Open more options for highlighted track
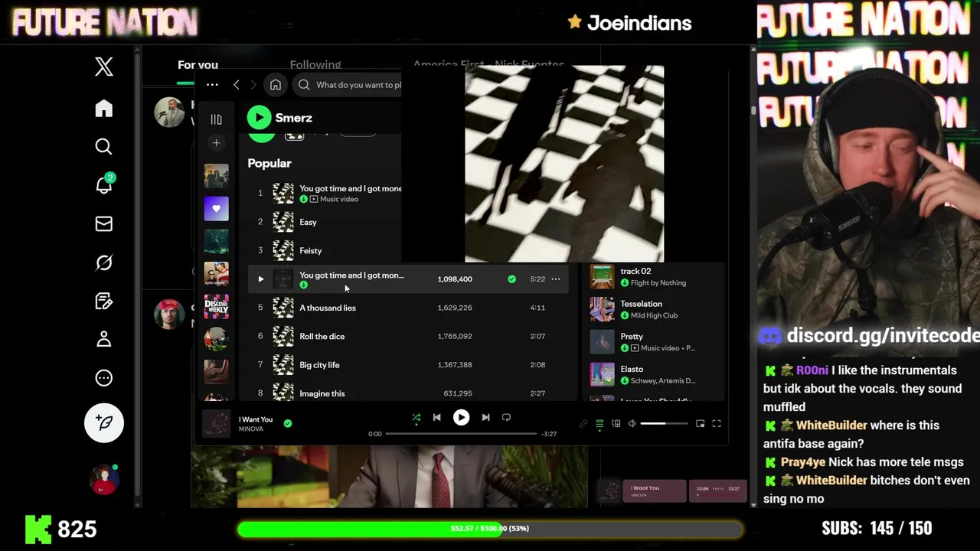Screen dimensions: 980x551 556,279
